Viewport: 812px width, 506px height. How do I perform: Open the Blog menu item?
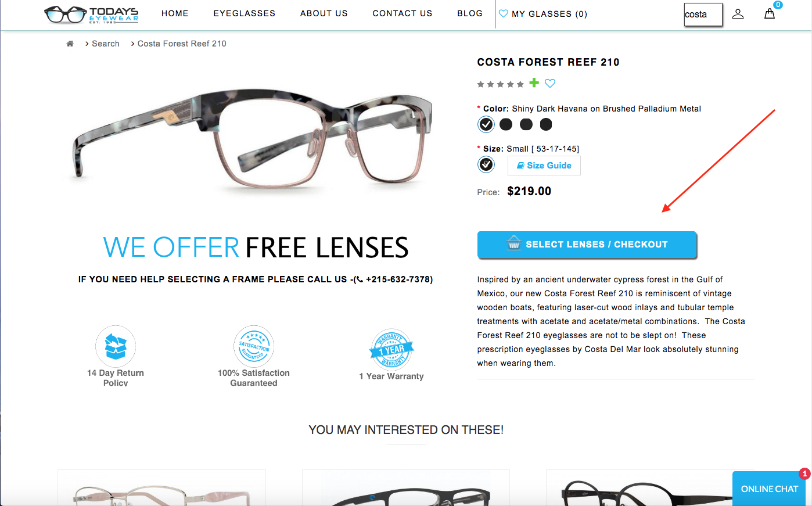point(470,13)
